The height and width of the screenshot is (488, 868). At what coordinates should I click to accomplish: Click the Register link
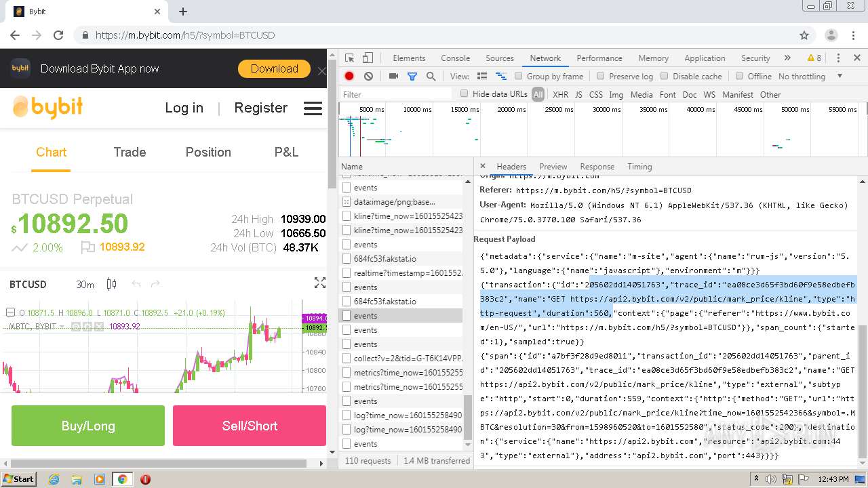[x=261, y=108]
